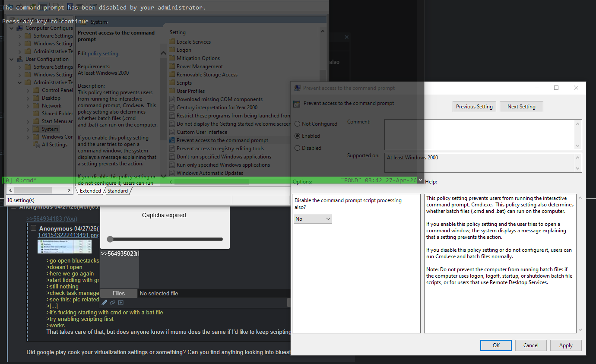Select the Enabled radio button

298,136
